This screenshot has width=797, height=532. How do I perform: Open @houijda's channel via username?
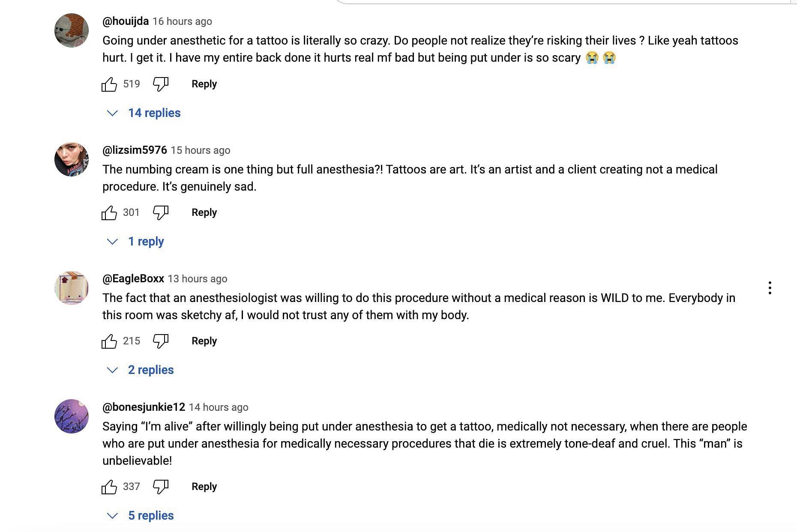pos(126,21)
